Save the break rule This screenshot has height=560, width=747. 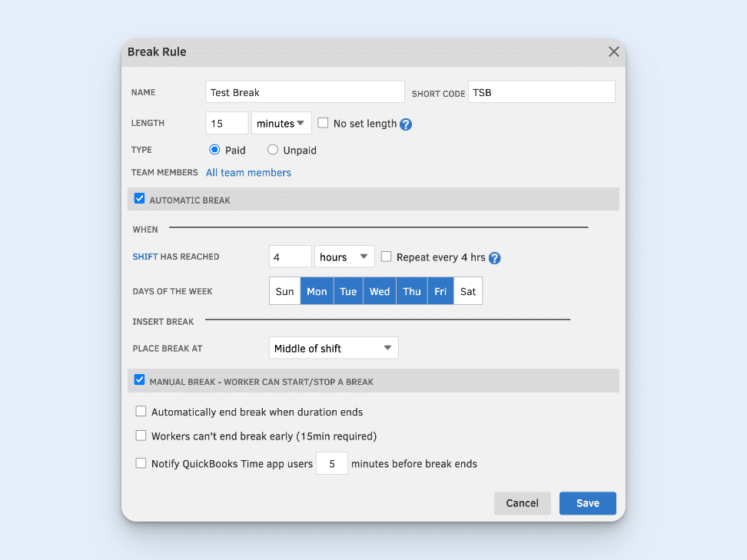click(587, 503)
